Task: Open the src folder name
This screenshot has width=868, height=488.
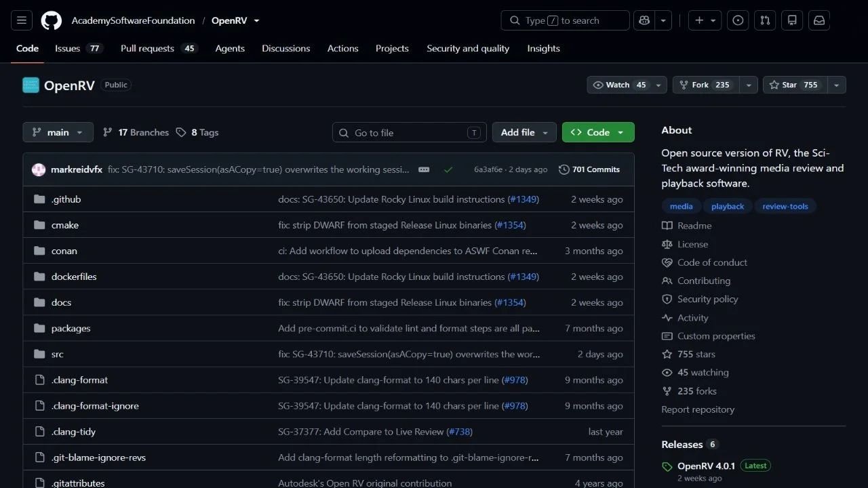Action: coord(58,354)
